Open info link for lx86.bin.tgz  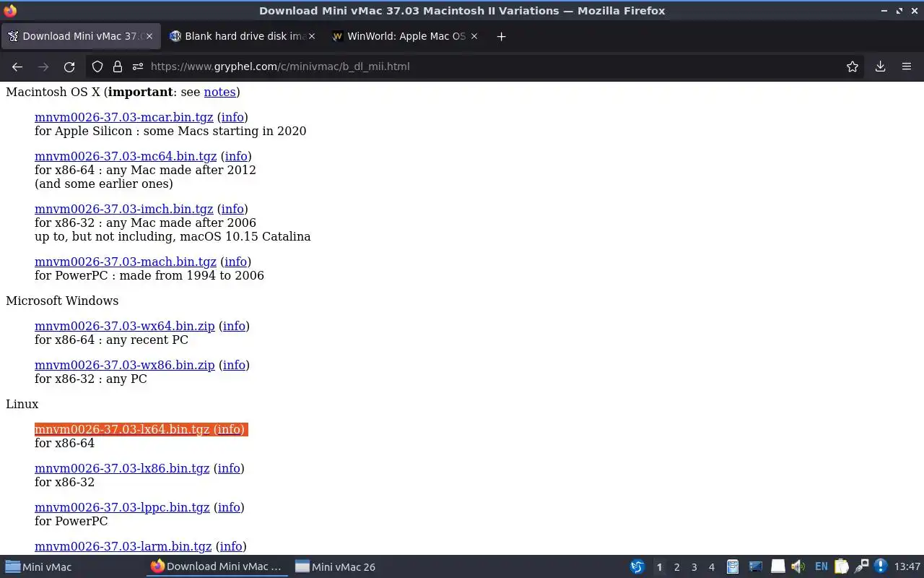[229, 468]
